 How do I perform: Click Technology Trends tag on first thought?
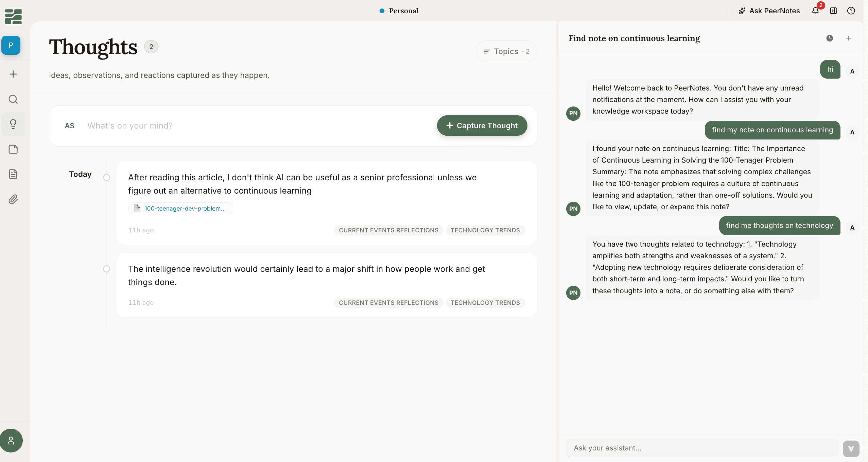click(485, 230)
